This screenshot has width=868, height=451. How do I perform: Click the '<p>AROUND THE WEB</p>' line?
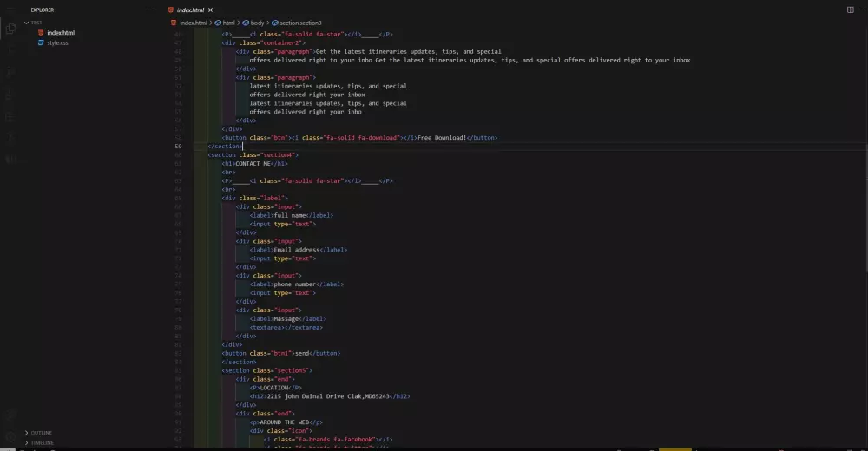point(286,422)
